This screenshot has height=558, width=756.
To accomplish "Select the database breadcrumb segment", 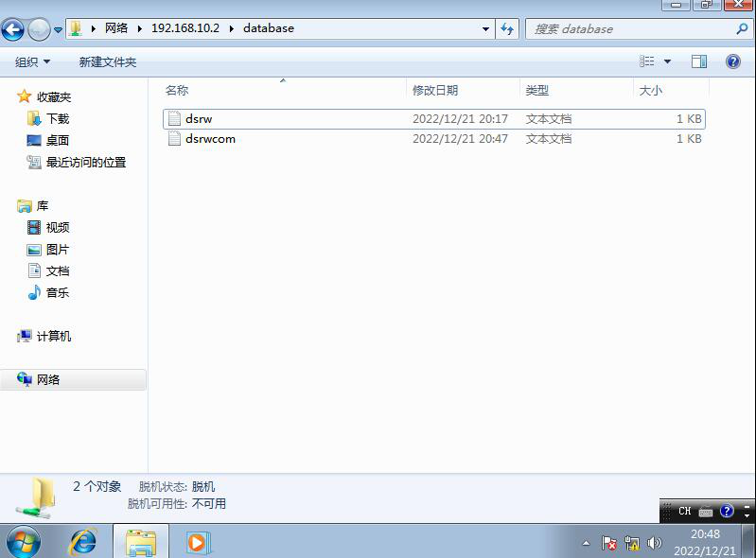I will [269, 28].
